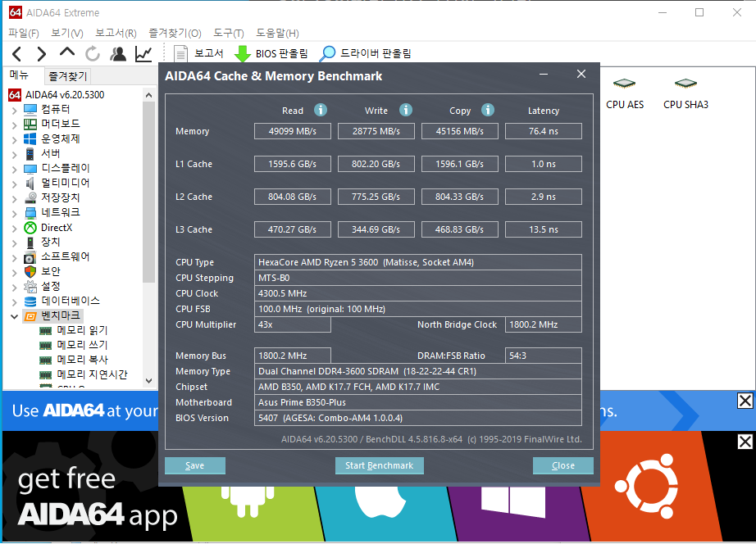Refresh the view with the circular arrow icon
This screenshot has width=756, height=544.
[93, 54]
